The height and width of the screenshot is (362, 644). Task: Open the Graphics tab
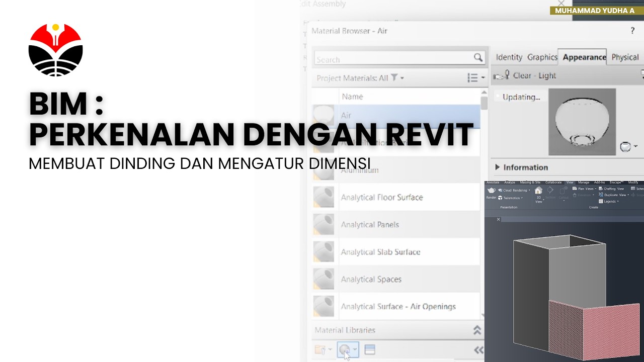[x=542, y=57]
